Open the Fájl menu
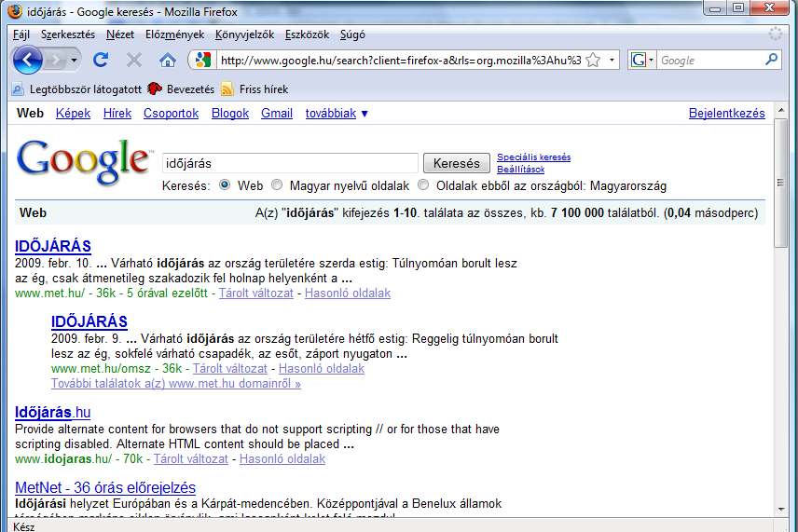This screenshot has height=532, width=798. [21, 34]
